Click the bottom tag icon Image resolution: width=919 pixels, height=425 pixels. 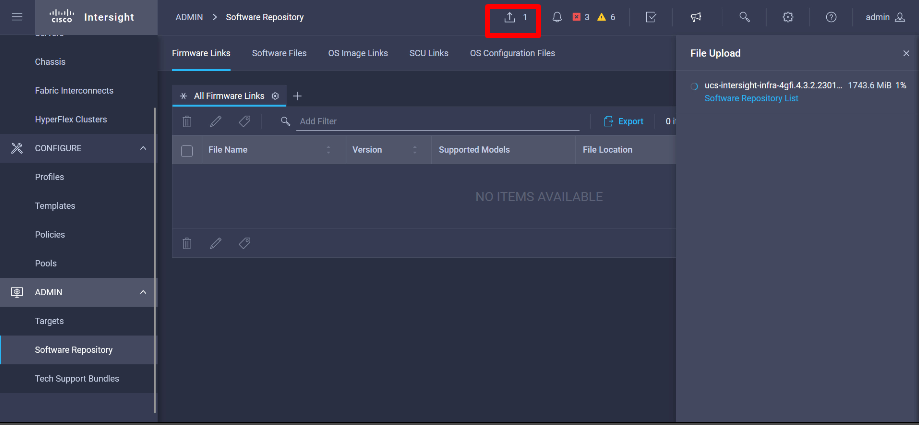[245, 243]
